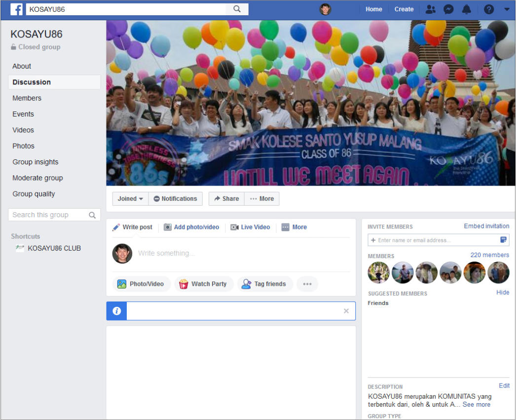Open the Notifications bell icon
Viewport: 516px width, 420px height.
coord(466,9)
